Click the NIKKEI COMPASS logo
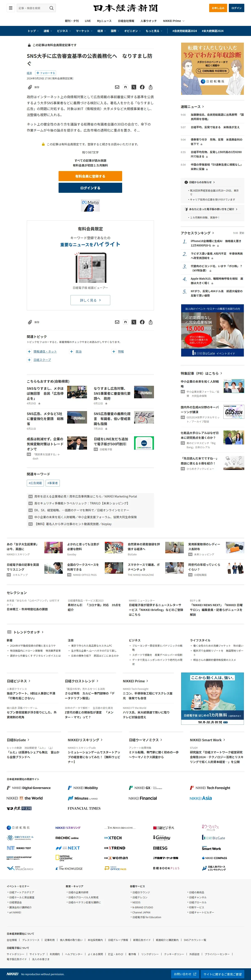 pos(214,858)
